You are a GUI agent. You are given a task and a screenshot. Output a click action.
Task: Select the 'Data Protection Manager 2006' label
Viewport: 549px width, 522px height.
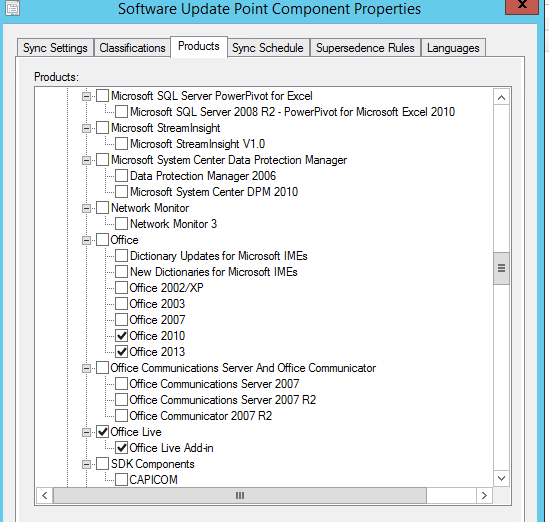203,176
